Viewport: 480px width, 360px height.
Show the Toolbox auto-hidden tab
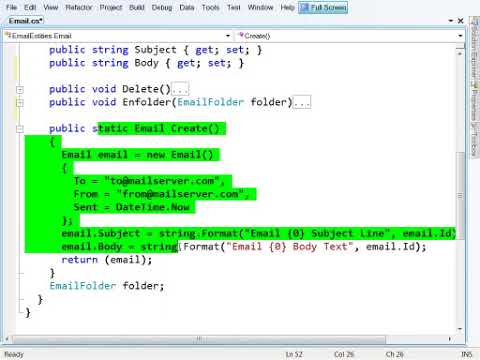coord(474,140)
